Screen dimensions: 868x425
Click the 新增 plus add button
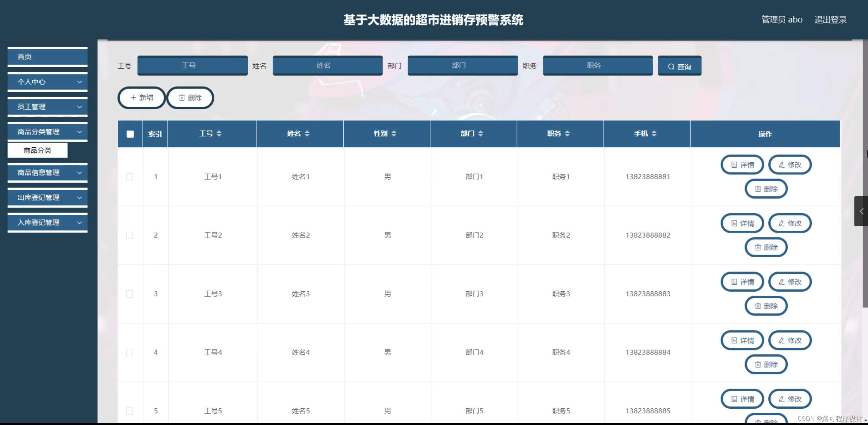point(142,98)
